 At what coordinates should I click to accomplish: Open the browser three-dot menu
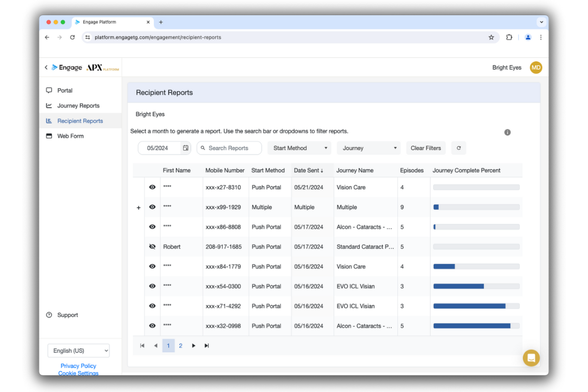(x=541, y=37)
